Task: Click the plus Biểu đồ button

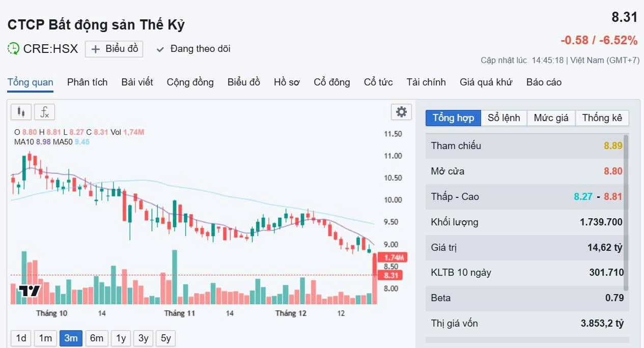Action: click(x=114, y=49)
